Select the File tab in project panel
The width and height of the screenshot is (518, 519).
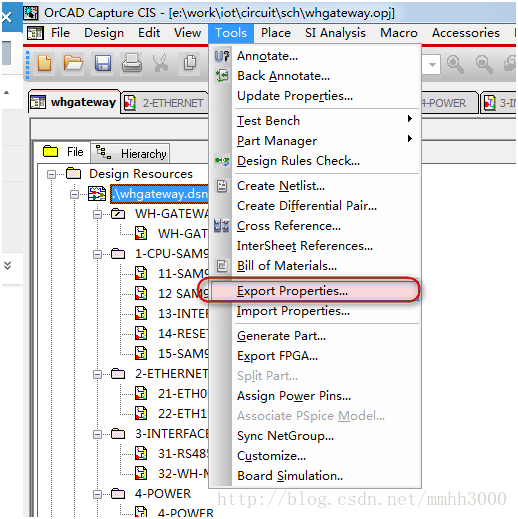[x=63, y=152]
